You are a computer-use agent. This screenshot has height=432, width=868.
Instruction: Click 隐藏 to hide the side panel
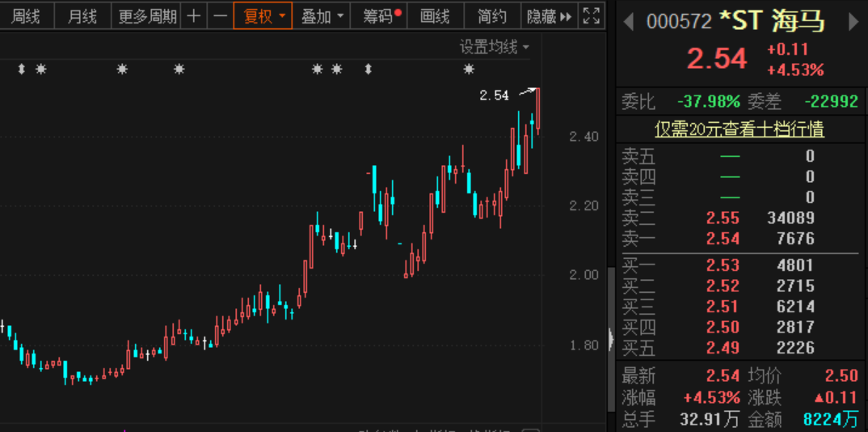[549, 16]
